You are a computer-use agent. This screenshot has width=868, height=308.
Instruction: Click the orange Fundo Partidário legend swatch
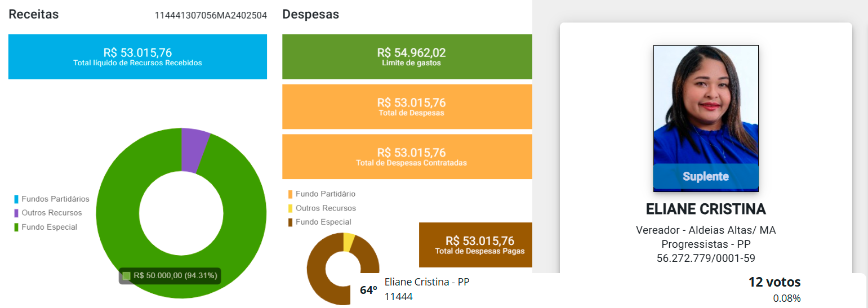pos(290,194)
